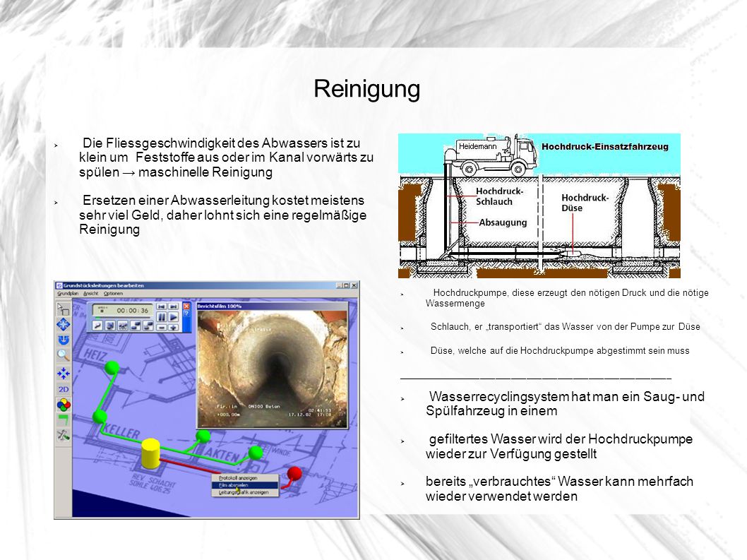
Task: Click the 00:00:36 time display
Action: tap(133, 310)
